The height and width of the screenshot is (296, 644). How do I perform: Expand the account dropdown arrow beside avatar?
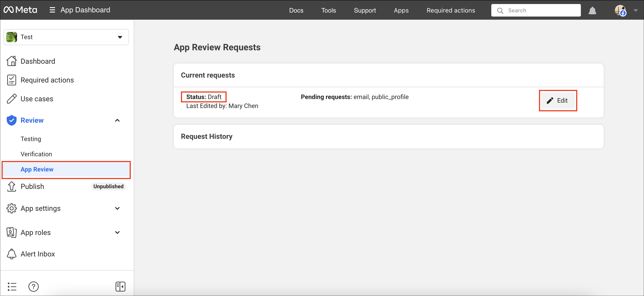(x=635, y=11)
